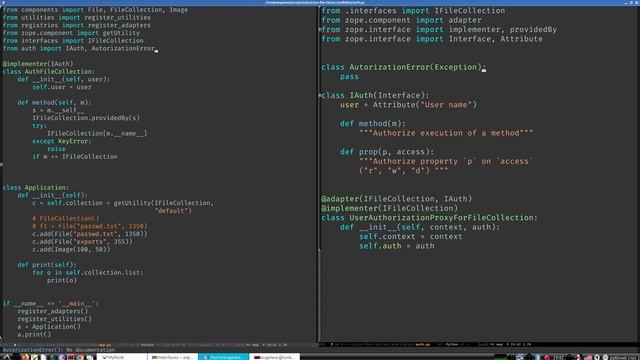Viewport: 640px width, 360px height.
Task: Click the 'self.auth = auth' assignment
Action: tap(397, 246)
